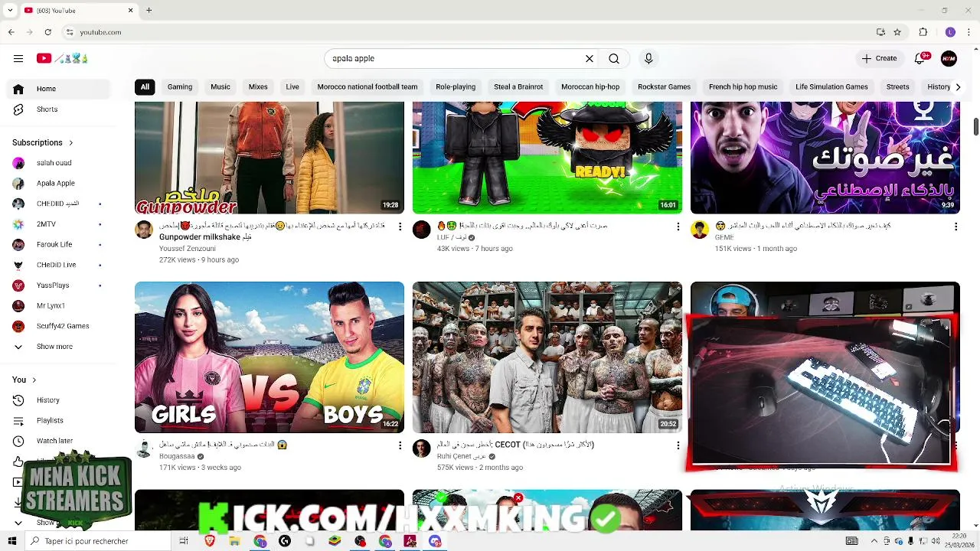Screen dimensions: 980x551
Task: Select the Steal a Brainrot chip
Action: tap(518, 87)
